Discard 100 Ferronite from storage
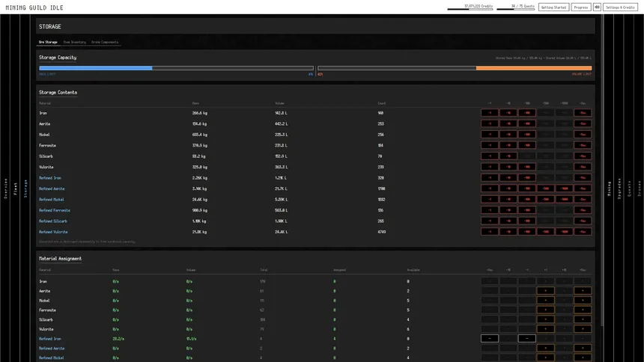Image resolution: width=644 pixels, height=362 pixels. tap(527, 145)
